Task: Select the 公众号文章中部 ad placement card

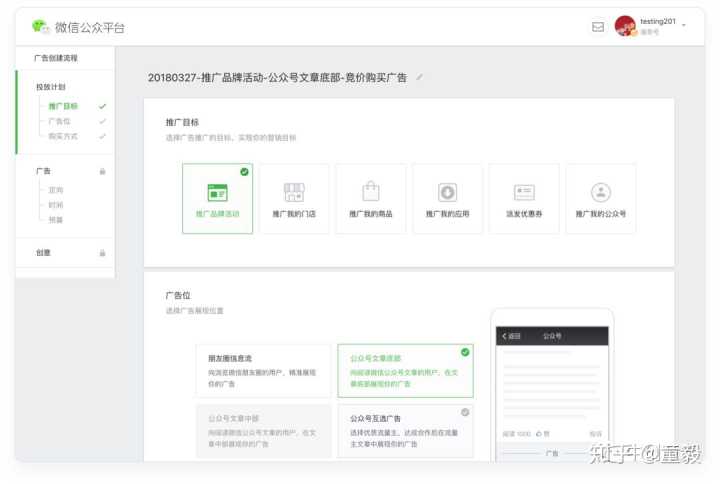Action: pyautogui.click(x=263, y=431)
